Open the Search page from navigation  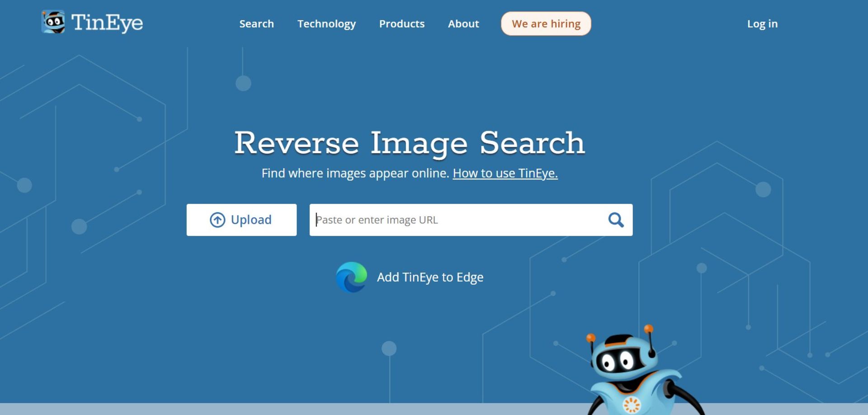tap(256, 24)
